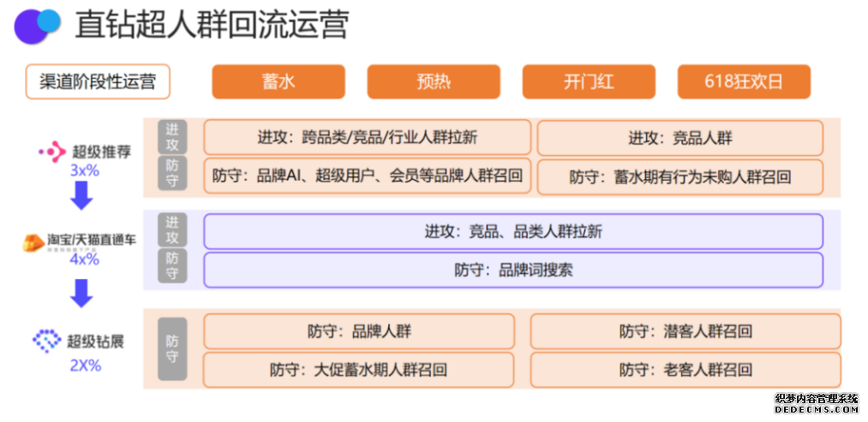Choose box 防守：潜客人群召回
This screenshot has height=422, width=868.
(x=685, y=331)
